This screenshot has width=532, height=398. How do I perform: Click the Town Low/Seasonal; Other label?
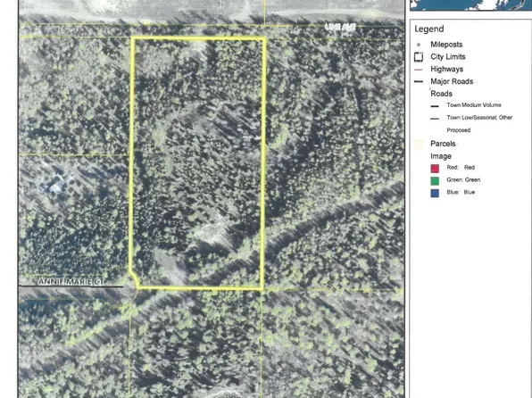click(x=479, y=118)
